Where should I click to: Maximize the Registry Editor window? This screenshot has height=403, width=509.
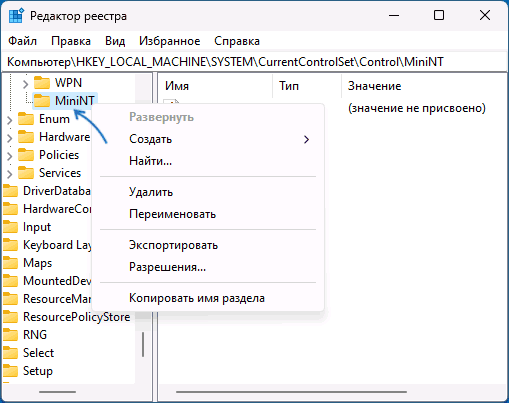pos(439,15)
